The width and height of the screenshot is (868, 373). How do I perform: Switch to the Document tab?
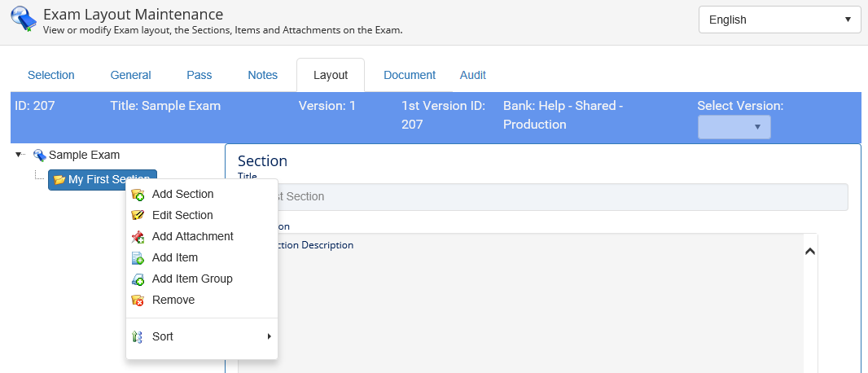[x=410, y=75]
